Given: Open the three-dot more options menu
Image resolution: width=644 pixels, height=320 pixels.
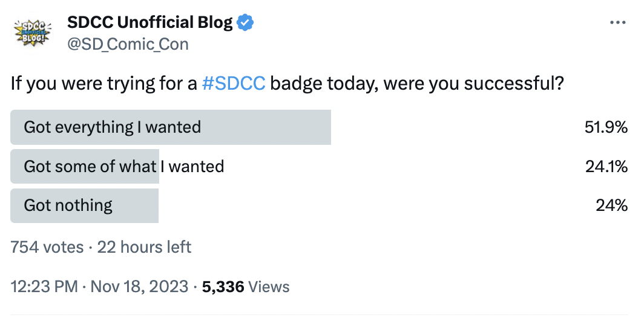Looking at the screenshot, I should 618,22.
